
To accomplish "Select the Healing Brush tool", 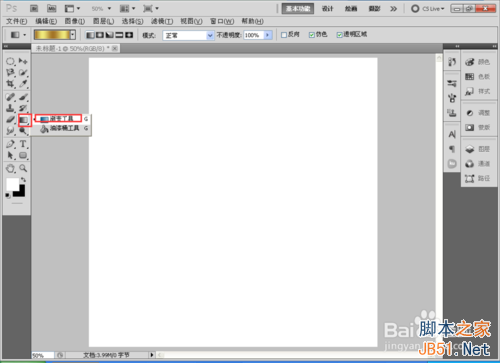I will (x=10, y=97).
